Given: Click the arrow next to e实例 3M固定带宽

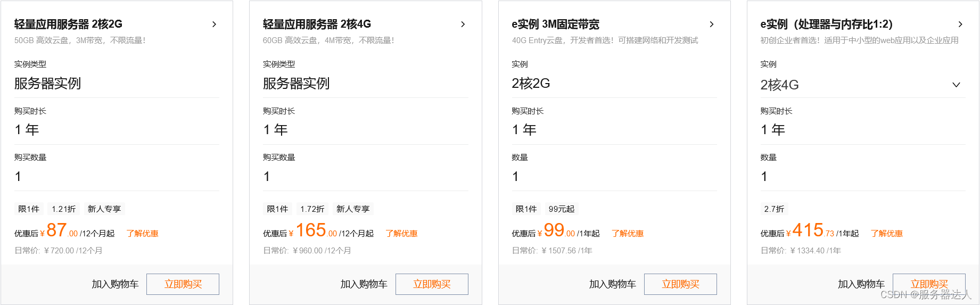Looking at the screenshot, I should (712, 24).
